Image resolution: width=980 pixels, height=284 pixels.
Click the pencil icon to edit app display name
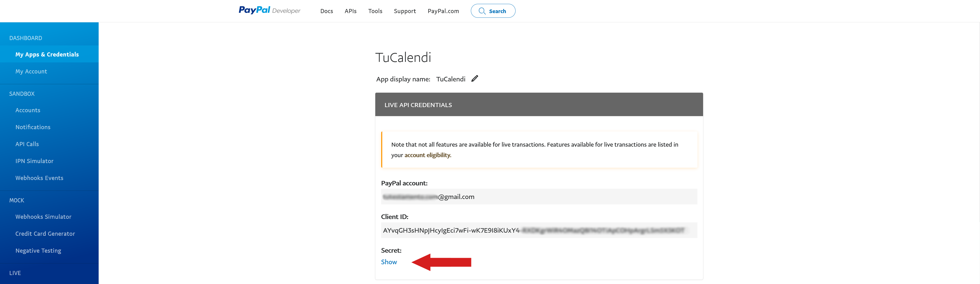pyautogui.click(x=475, y=79)
